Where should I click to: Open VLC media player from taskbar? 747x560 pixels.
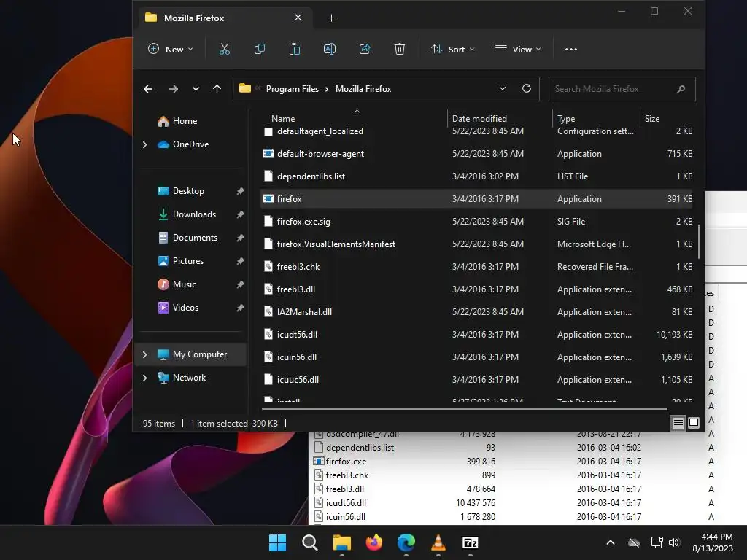coord(438,542)
